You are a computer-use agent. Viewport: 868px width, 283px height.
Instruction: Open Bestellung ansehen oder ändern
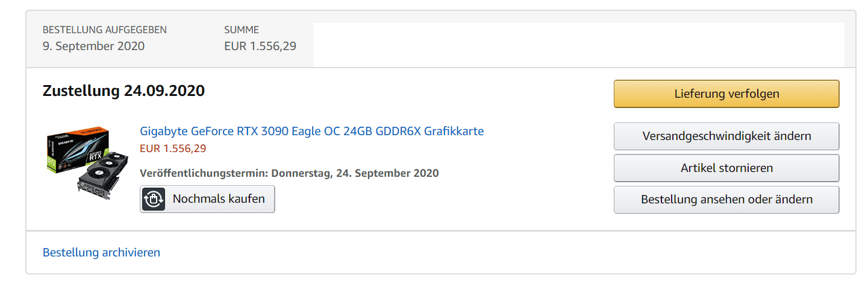point(726,200)
